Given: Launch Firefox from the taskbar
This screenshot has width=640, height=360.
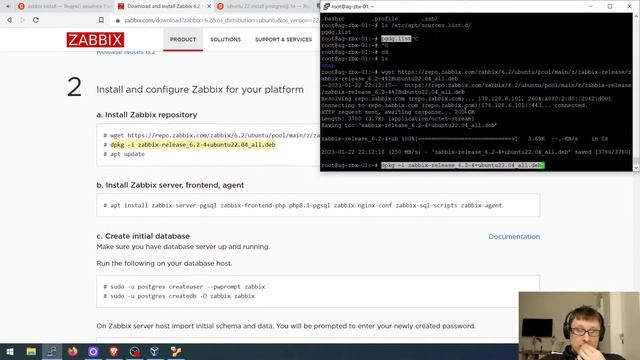Looking at the screenshot, I should [x=73, y=351].
